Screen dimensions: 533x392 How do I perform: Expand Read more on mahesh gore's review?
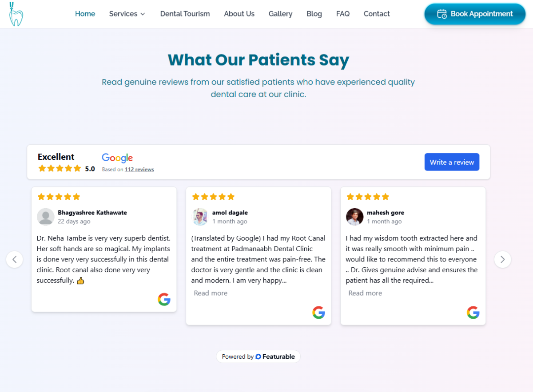pyautogui.click(x=365, y=293)
